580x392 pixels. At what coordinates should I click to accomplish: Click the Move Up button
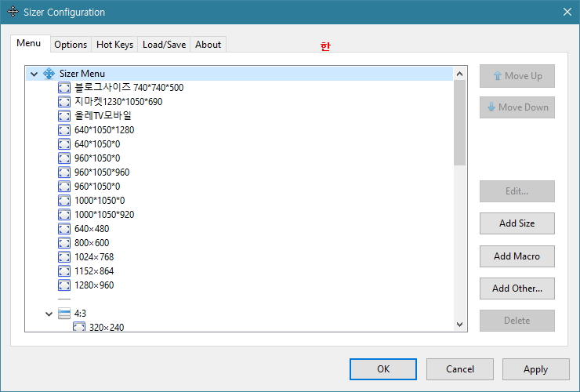click(x=517, y=76)
